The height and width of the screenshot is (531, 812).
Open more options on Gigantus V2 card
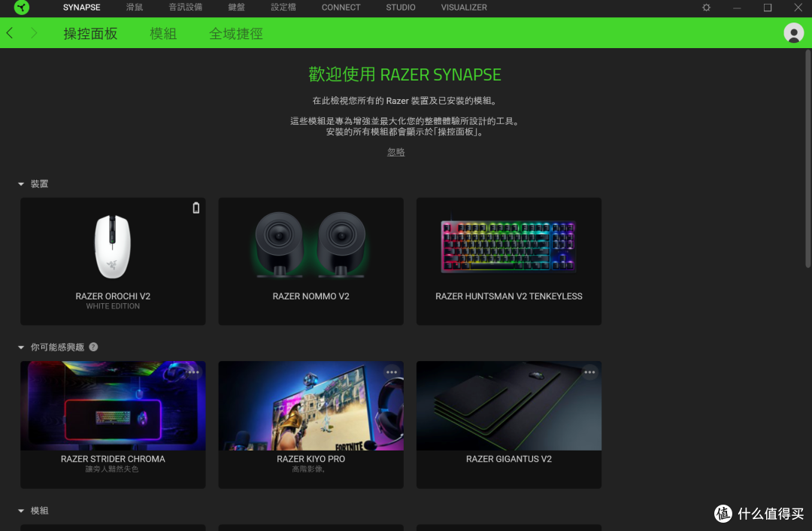[589, 372]
